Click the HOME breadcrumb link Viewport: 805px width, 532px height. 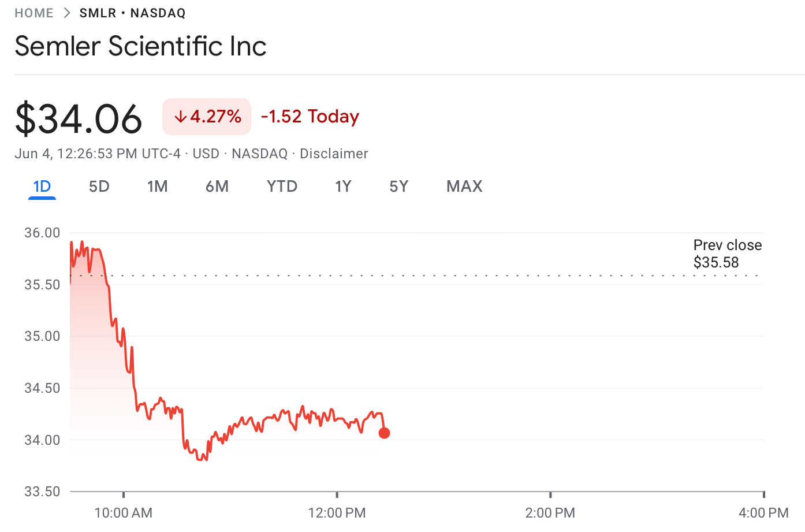coord(34,13)
